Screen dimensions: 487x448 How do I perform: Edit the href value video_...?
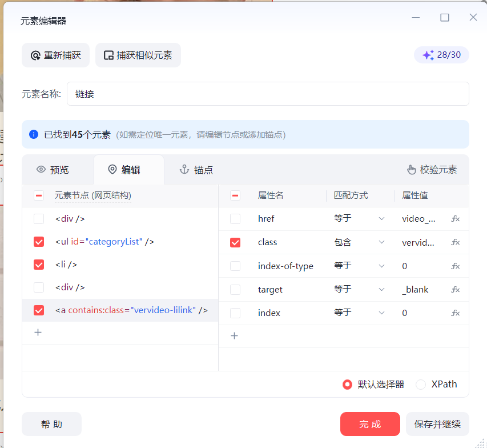coord(418,219)
